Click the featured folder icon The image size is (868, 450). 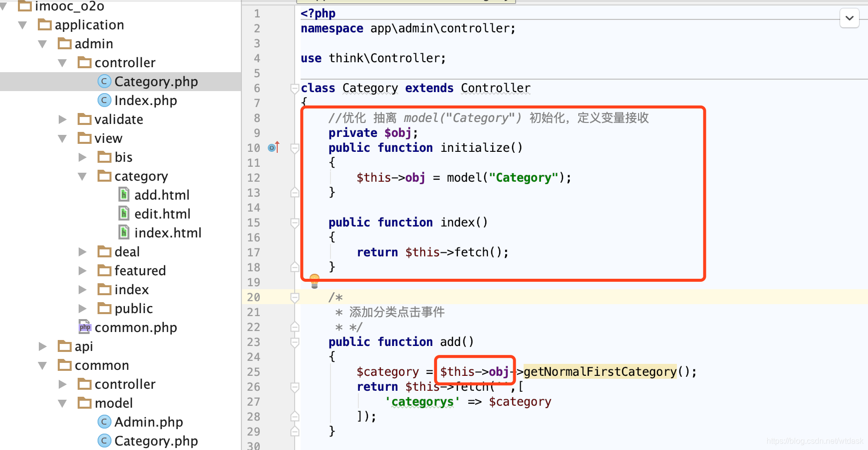pos(105,270)
